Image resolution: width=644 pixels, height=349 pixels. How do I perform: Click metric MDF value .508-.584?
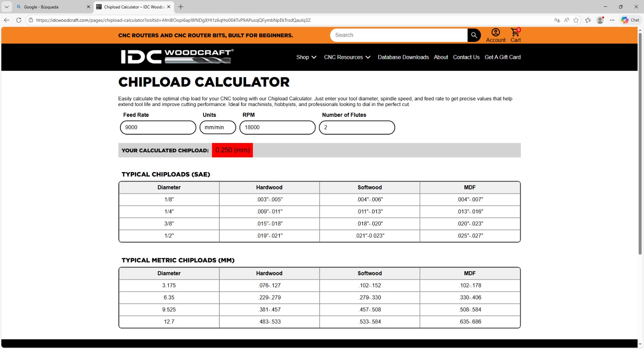pyautogui.click(x=470, y=310)
